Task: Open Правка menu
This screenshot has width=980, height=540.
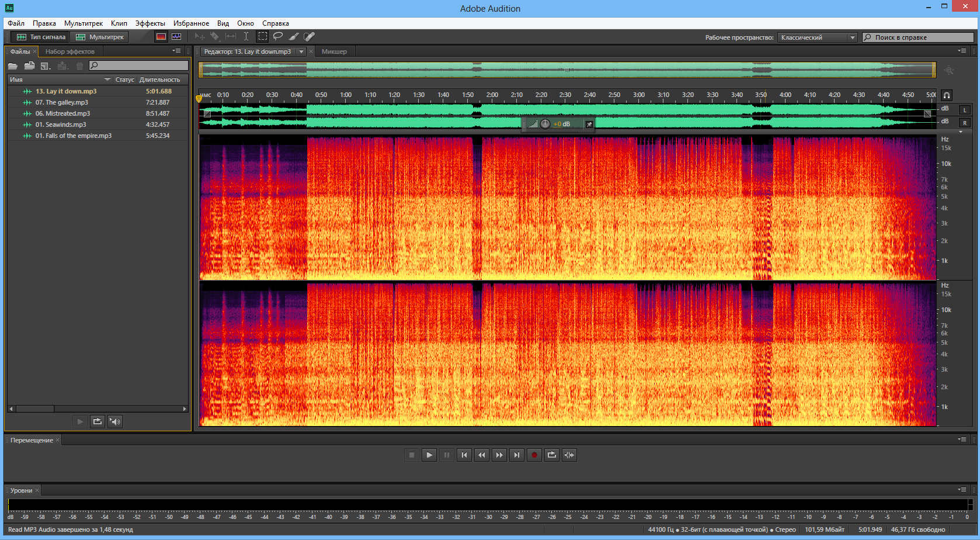Action: pos(44,23)
